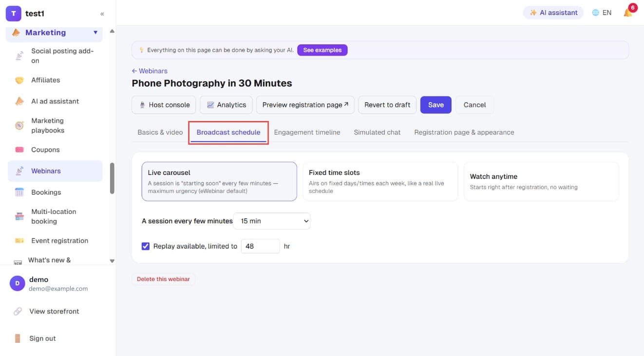Click the Multi-location booking store icon
Viewport: 644px width, 356px height.
click(19, 217)
